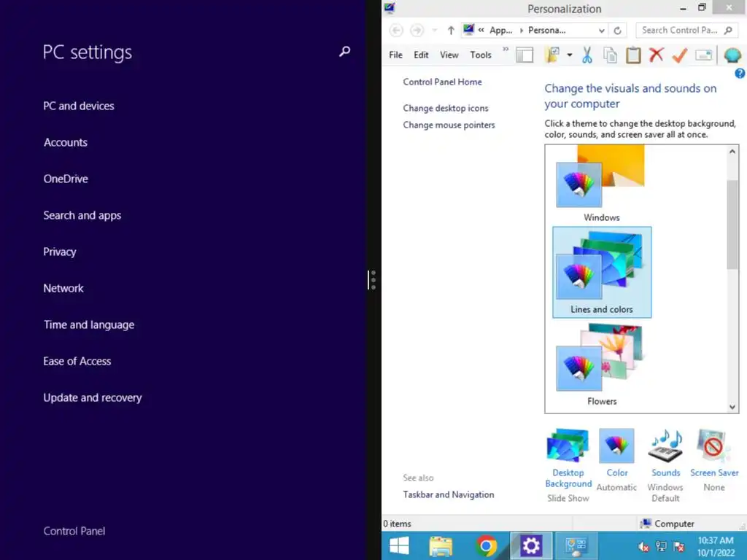The image size is (747, 560).
Task: Open folder options icon dropdown arrow
Action: point(569,55)
